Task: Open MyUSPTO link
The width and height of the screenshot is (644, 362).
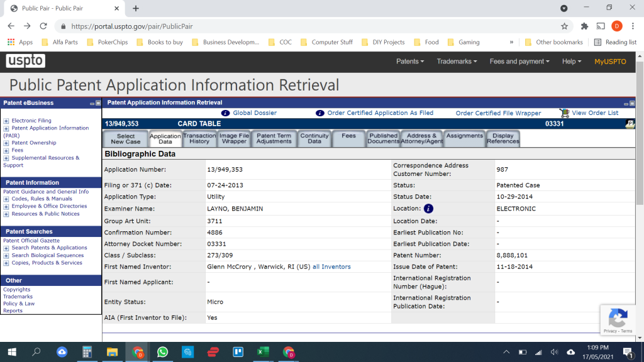Action: tap(610, 61)
